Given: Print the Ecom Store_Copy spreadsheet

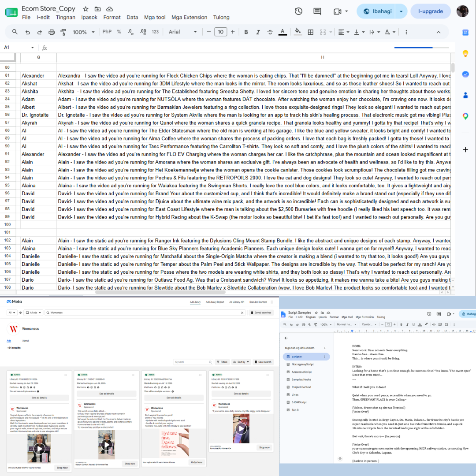Looking at the screenshot, I should (52, 32).
